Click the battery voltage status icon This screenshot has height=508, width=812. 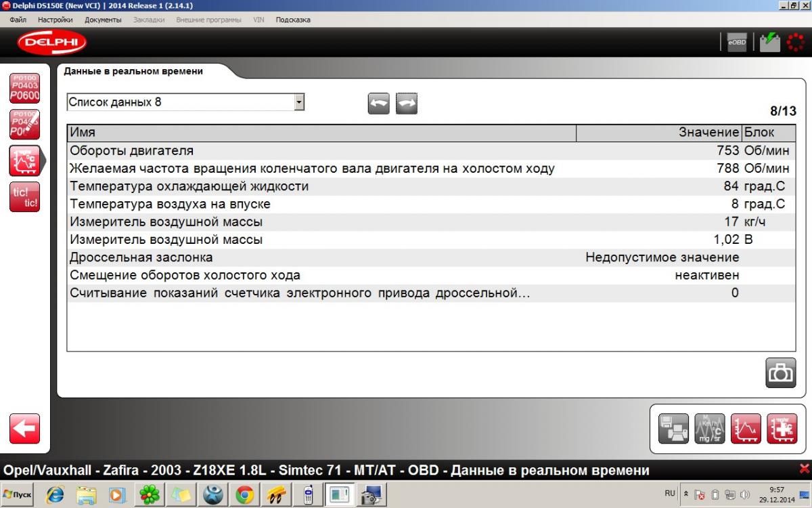click(770, 42)
